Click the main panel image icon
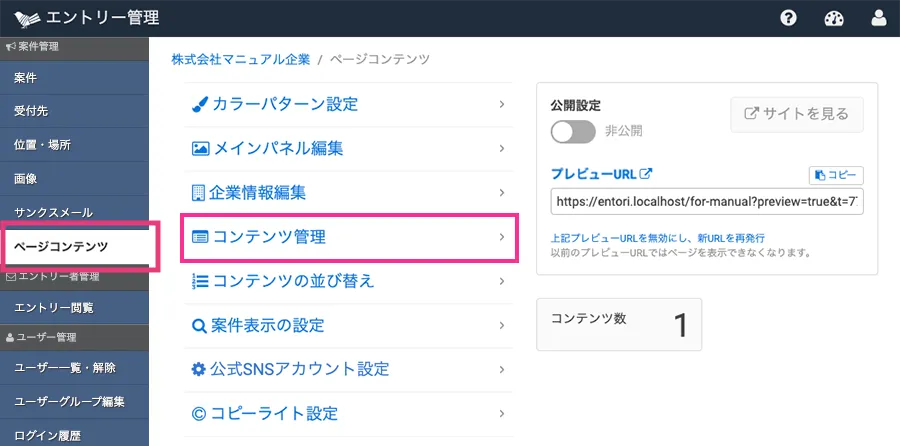Viewport: 900px width, 446px height. 200,148
